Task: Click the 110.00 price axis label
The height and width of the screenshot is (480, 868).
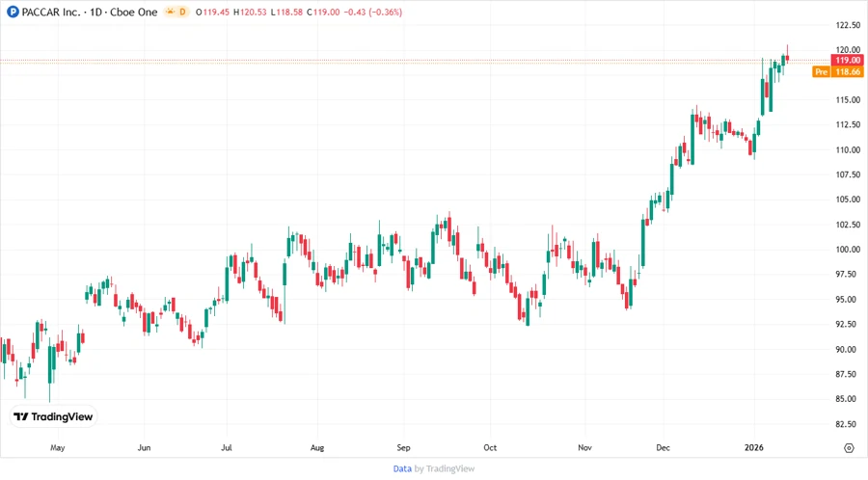Action: tap(848, 149)
